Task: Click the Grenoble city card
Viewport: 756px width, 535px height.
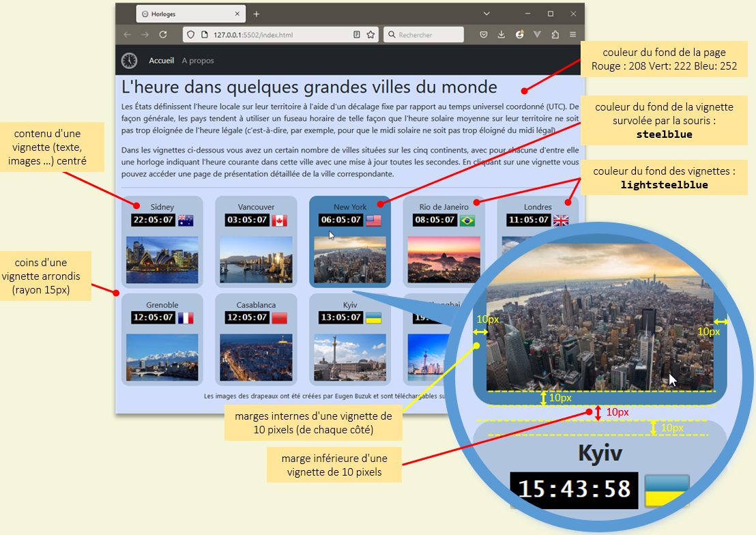Action: [162, 339]
